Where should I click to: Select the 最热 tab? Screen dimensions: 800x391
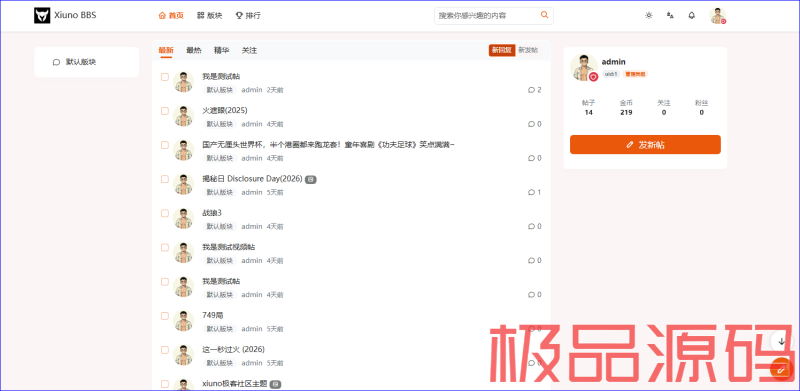[x=194, y=50]
